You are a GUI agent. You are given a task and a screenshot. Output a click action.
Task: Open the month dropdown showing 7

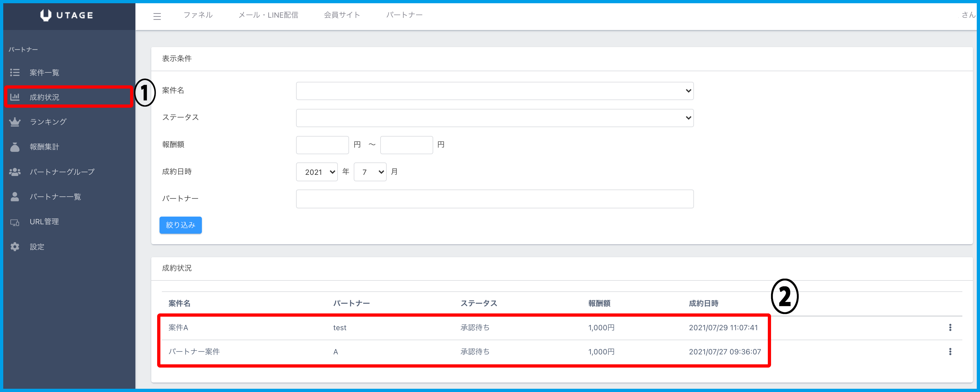pos(370,172)
